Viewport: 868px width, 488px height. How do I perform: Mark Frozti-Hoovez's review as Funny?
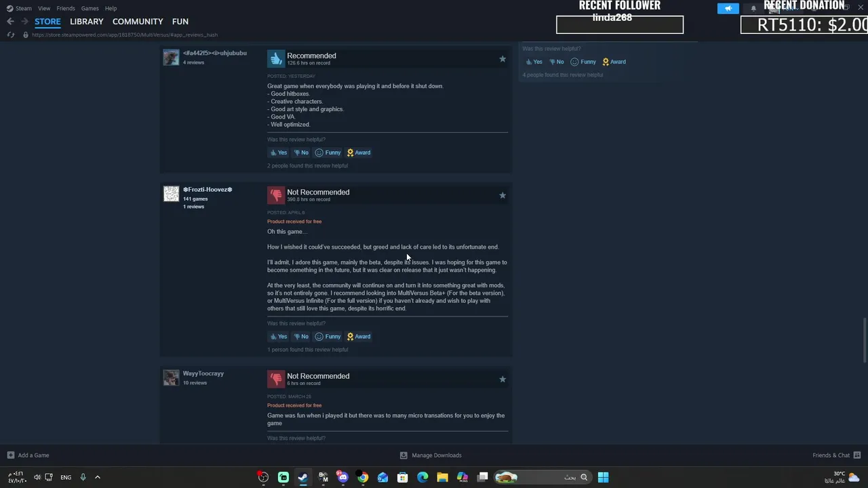click(x=328, y=336)
